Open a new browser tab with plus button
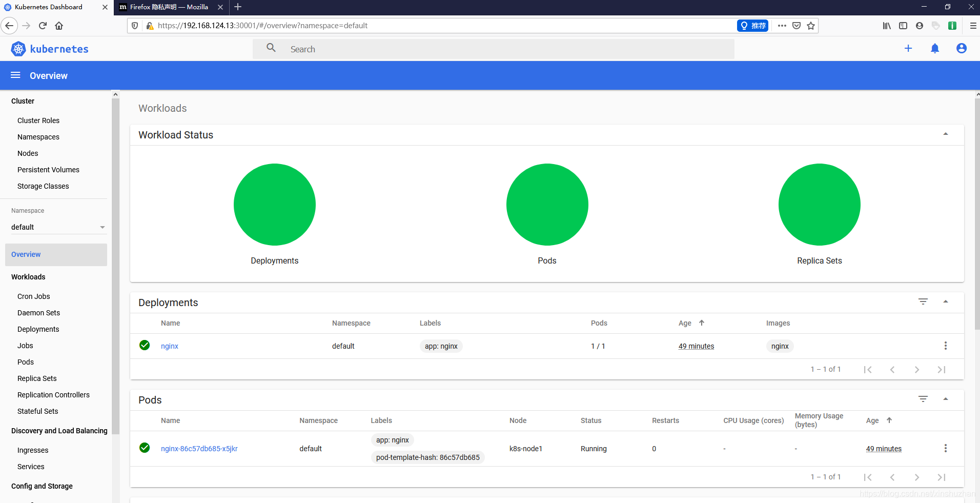This screenshot has width=980, height=503. tap(238, 7)
